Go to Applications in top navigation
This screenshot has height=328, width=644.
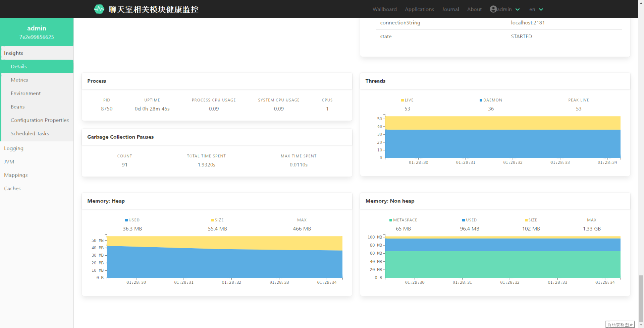pyautogui.click(x=419, y=9)
